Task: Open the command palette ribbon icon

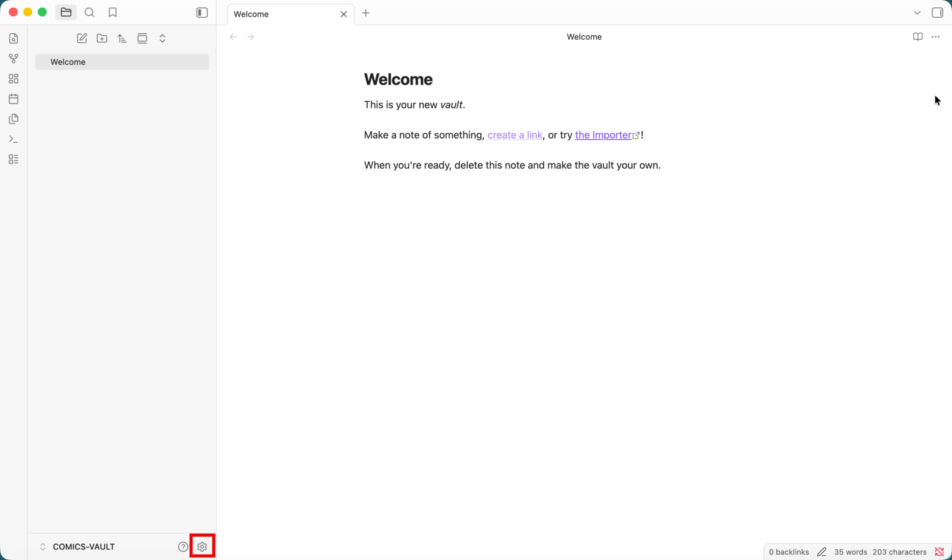Action: click(14, 139)
